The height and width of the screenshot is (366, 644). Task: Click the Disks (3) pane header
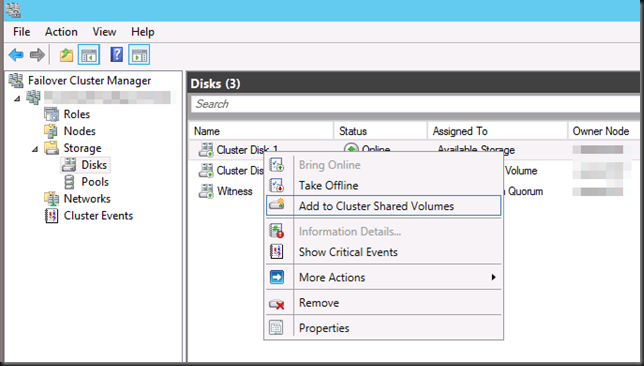413,83
